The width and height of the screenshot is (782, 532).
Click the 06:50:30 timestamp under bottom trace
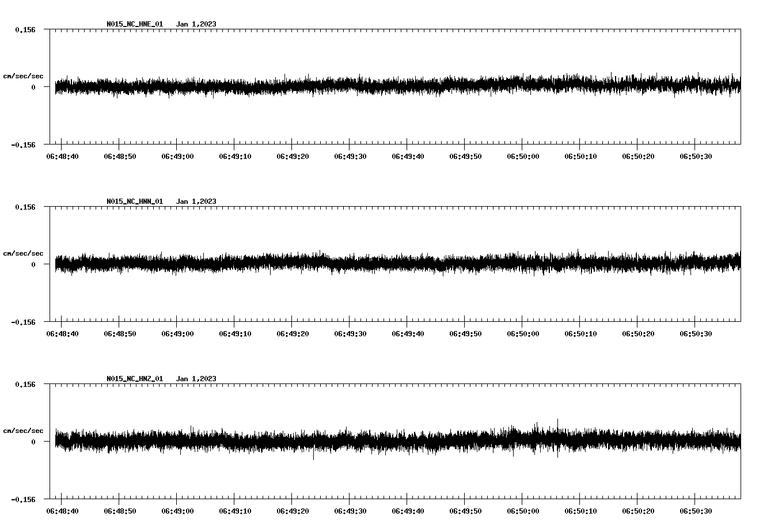(x=695, y=510)
